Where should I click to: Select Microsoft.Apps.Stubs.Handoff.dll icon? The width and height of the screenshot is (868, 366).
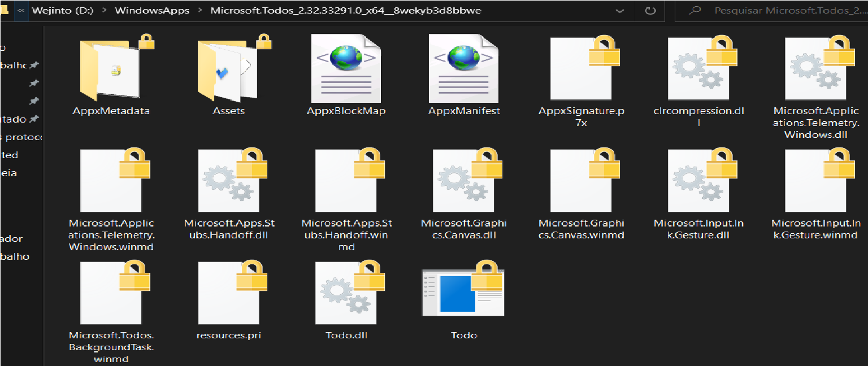[232, 180]
